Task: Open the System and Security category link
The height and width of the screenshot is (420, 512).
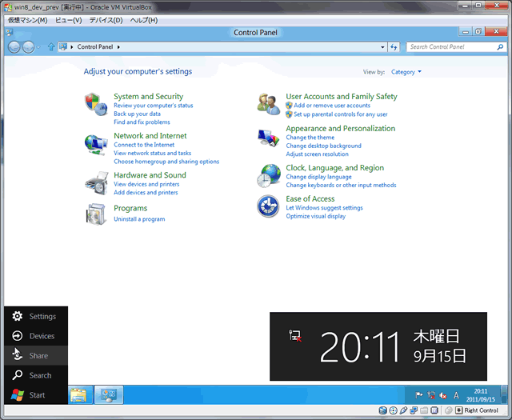Action: tap(148, 96)
